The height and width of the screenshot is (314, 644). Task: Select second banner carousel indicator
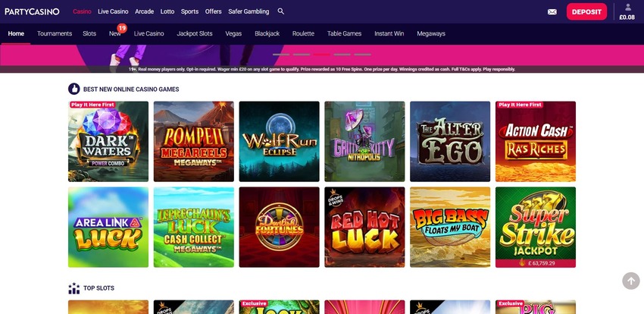click(x=302, y=55)
